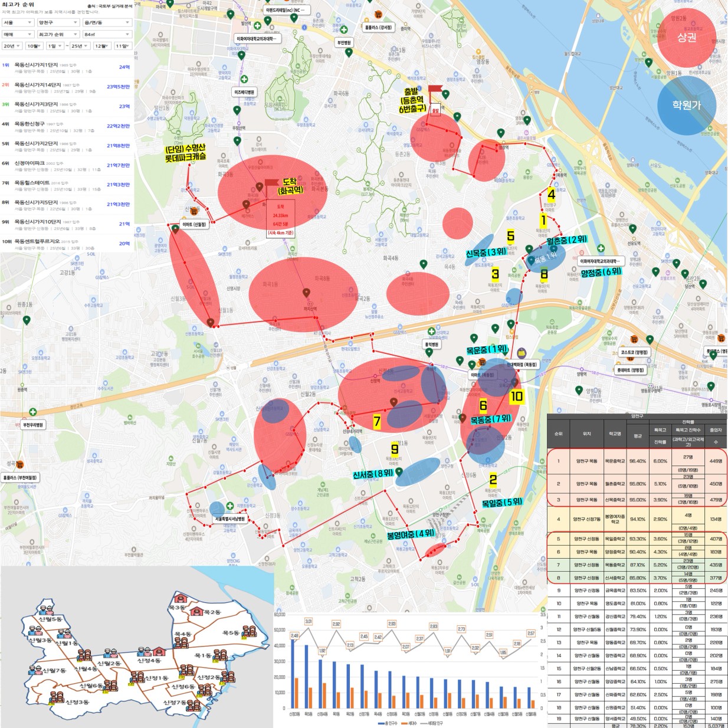
Task: Expand the 84㎡ area size dropdown
Action: (107, 34)
